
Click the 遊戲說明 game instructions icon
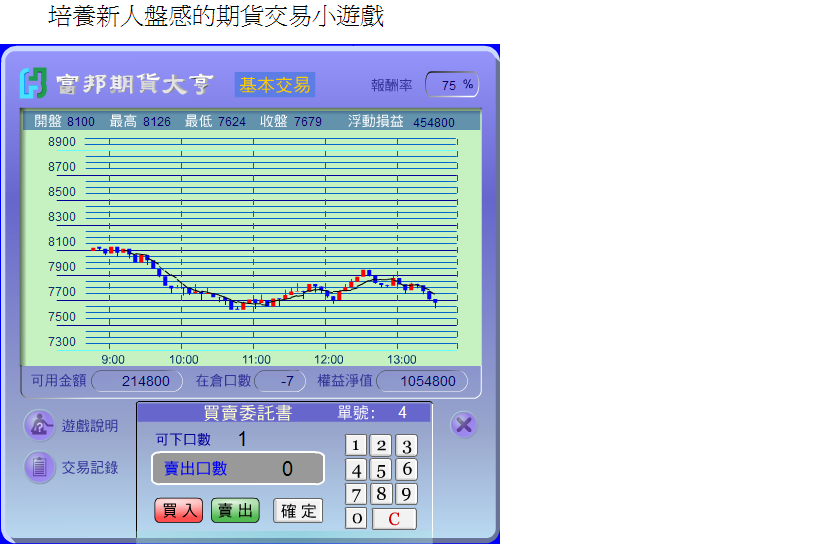click(39, 425)
